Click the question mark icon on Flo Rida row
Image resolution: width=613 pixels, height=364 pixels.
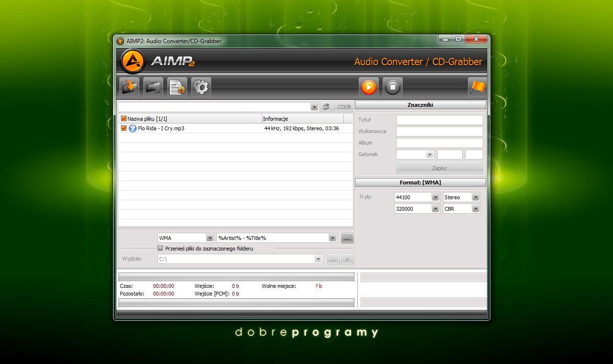pos(133,128)
